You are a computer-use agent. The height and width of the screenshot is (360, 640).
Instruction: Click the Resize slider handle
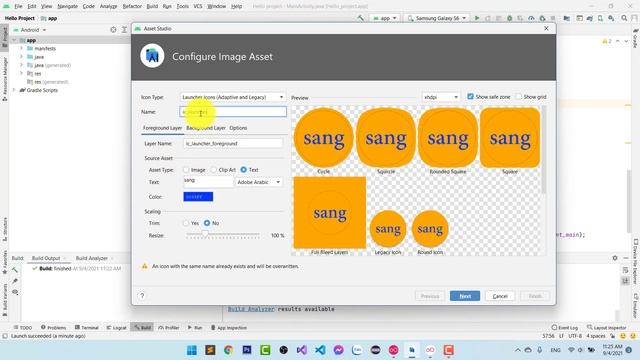point(205,234)
